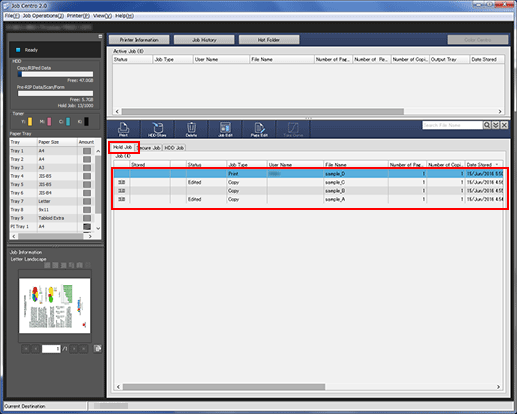The image size is (517, 414).
Task: Clear the search with the X icon
Action: [504, 125]
